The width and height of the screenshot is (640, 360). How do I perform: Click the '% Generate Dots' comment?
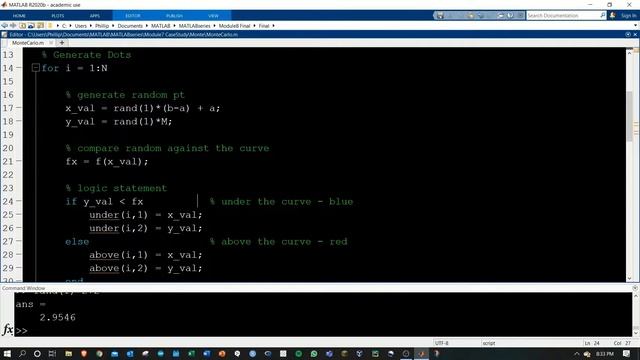(x=86, y=55)
